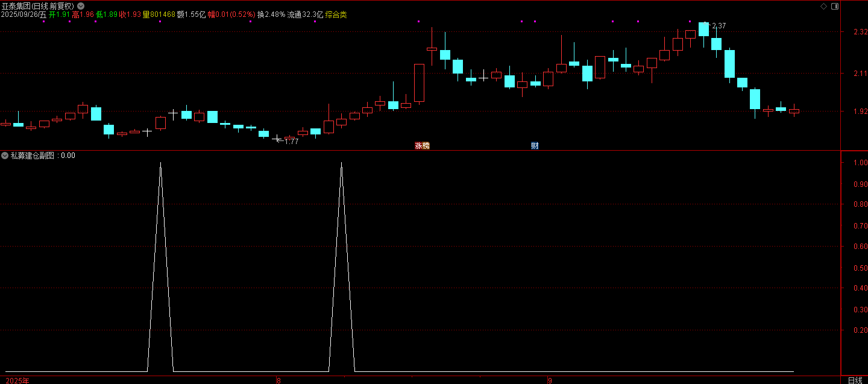Click the 涨榜 event tag on chart
The height and width of the screenshot is (384, 868).
[422, 146]
